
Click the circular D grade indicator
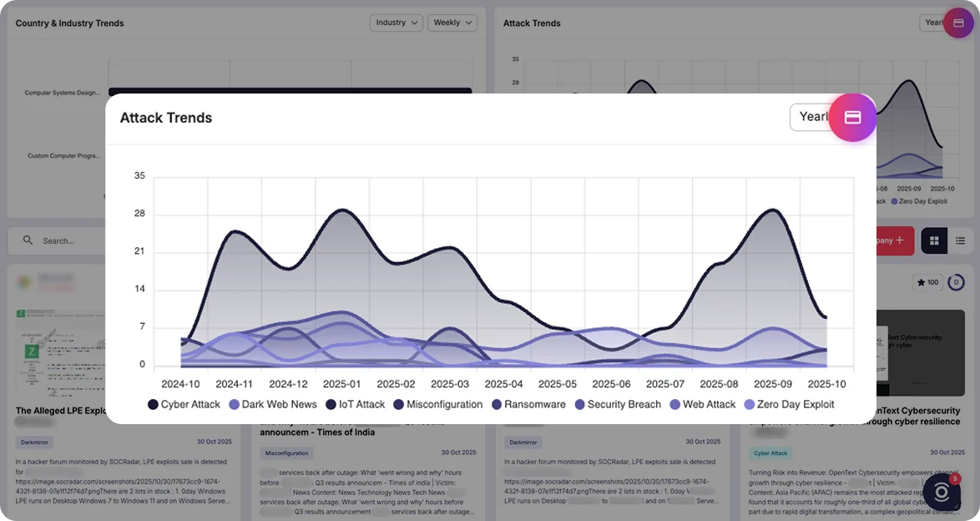pos(957,283)
